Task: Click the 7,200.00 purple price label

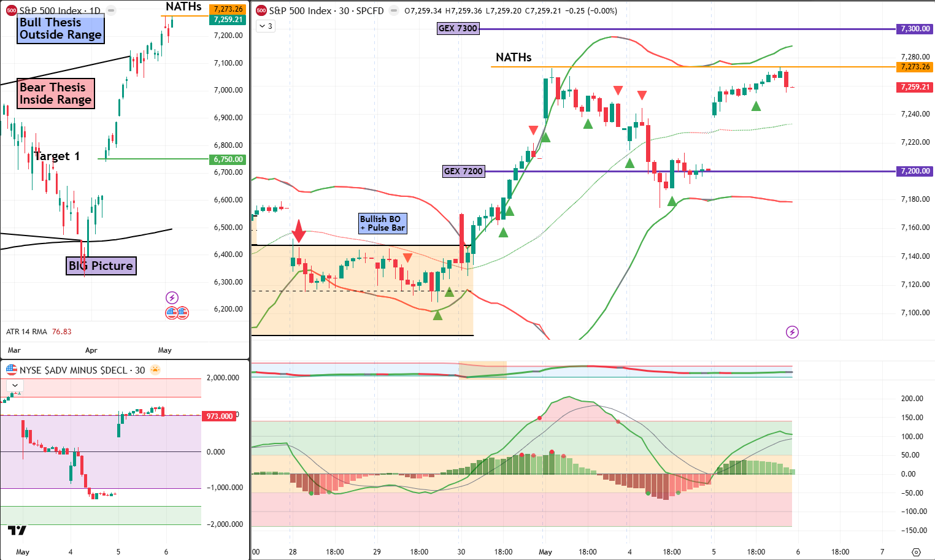Action: click(915, 171)
